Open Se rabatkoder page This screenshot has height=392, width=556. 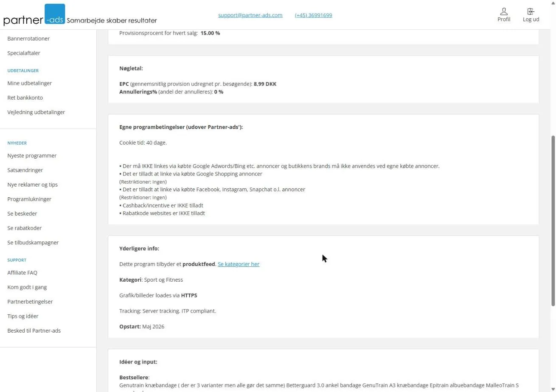pos(25,228)
